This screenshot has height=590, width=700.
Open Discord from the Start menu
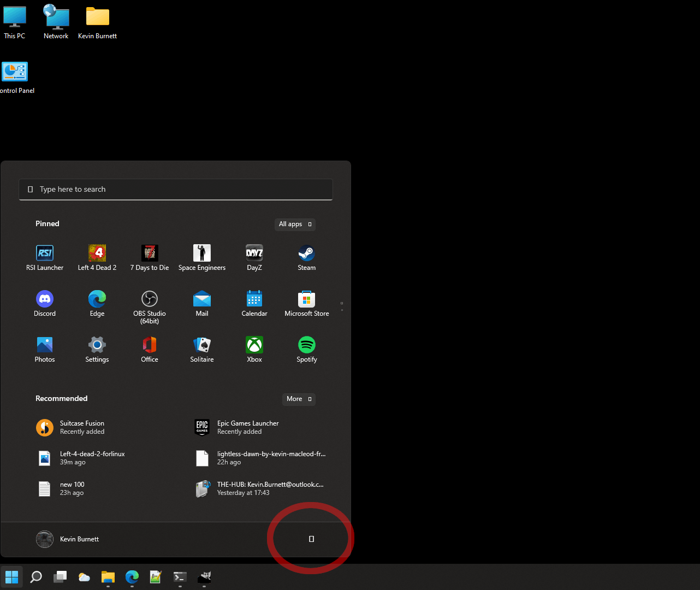click(x=44, y=299)
